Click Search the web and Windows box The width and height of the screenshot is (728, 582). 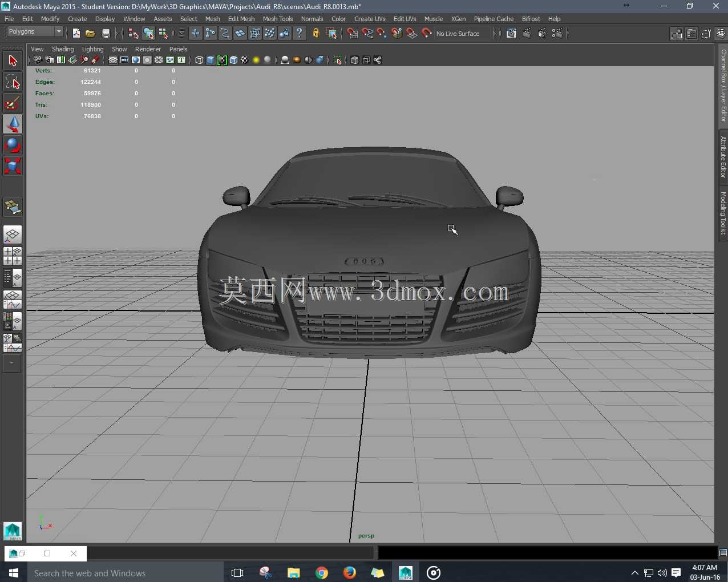pos(126,573)
